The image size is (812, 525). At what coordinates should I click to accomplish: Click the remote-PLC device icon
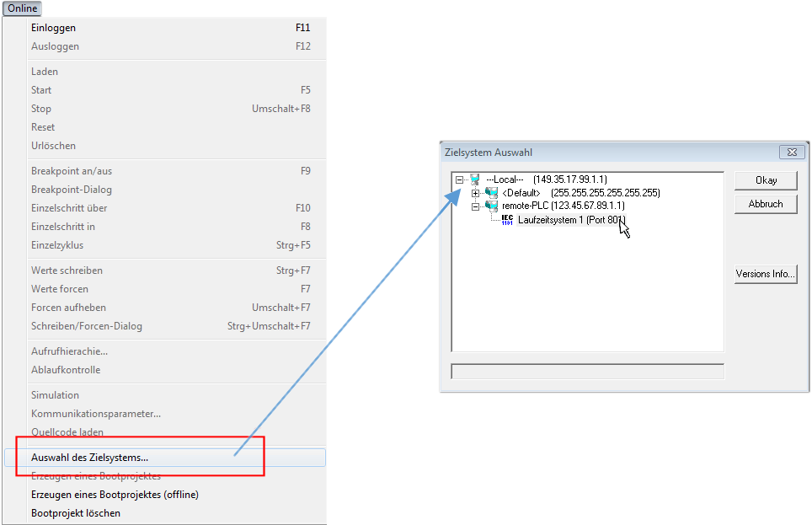(x=491, y=206)
